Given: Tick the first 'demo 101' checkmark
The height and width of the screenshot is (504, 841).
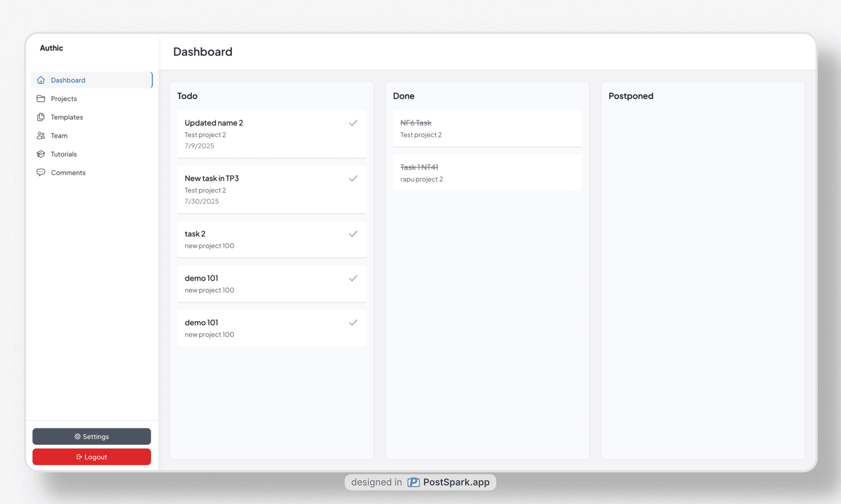Looking at the screenshot, I should (353, 279).
